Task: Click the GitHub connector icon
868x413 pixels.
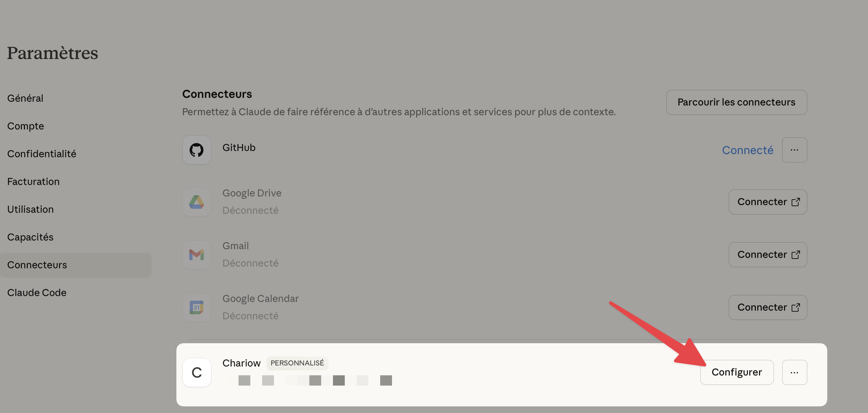Action: (x=197, y=150)
